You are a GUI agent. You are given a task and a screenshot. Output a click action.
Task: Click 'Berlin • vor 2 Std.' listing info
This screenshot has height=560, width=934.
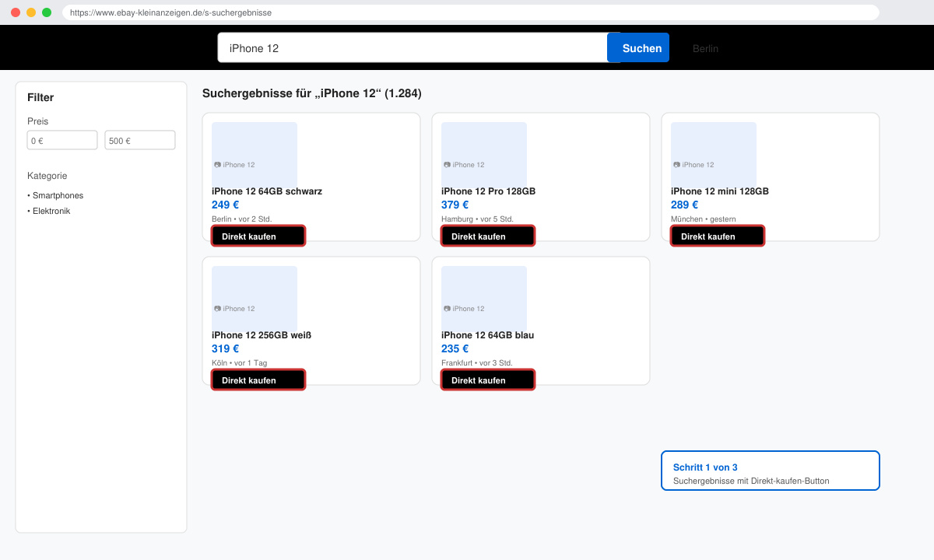tap(241, 219)
